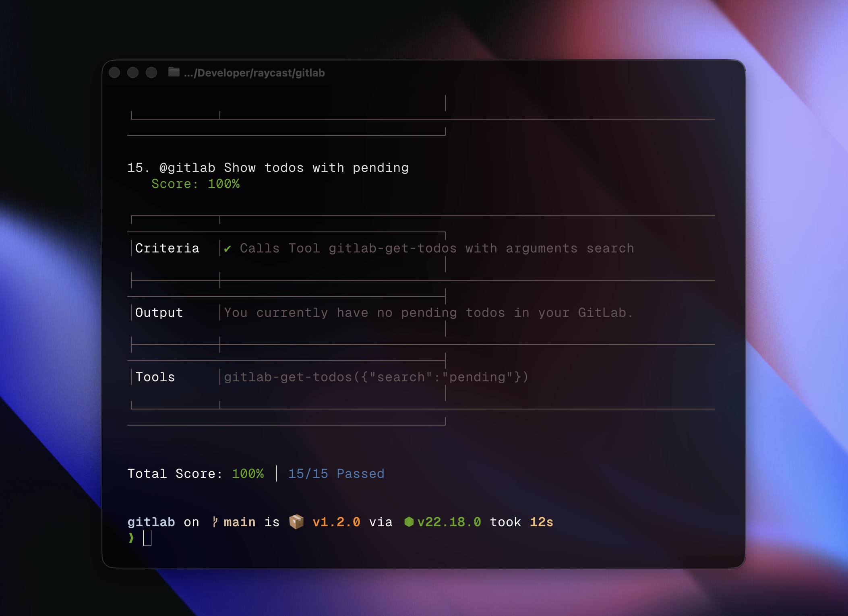Click the first gray window control dot
Screen dimensions: 848x616
click(x=114, y=72)
